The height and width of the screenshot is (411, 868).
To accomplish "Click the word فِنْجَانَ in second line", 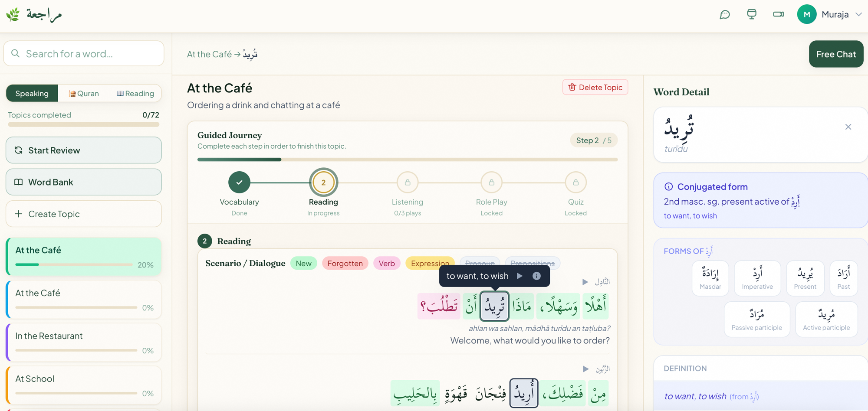I will coord(490,393).
